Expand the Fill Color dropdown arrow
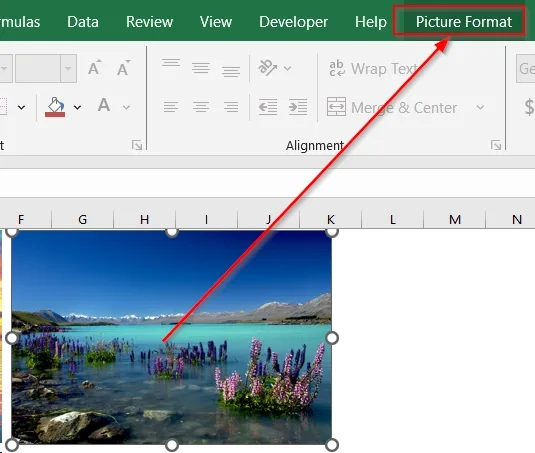535x453 pixels. (77, 107)
